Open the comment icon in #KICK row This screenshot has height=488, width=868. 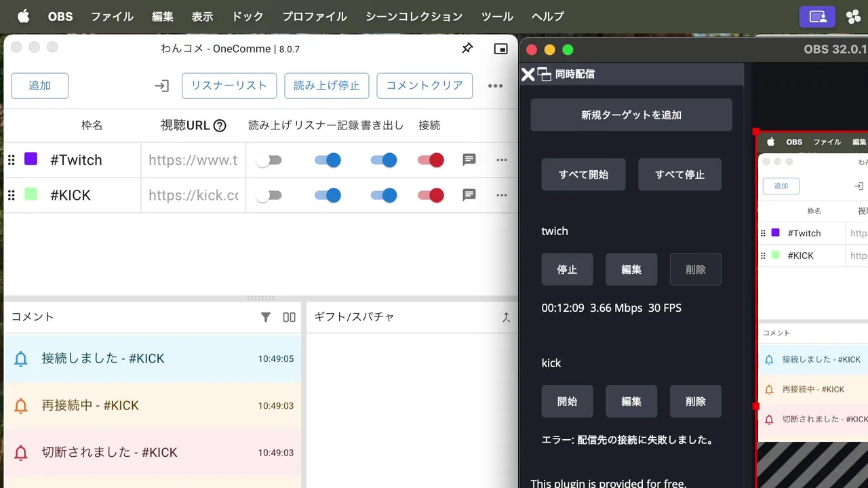(x=469, y=195)
